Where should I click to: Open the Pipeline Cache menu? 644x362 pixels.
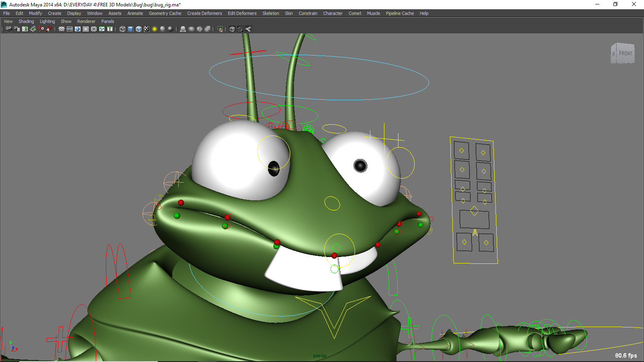click(x=400, y=13)
